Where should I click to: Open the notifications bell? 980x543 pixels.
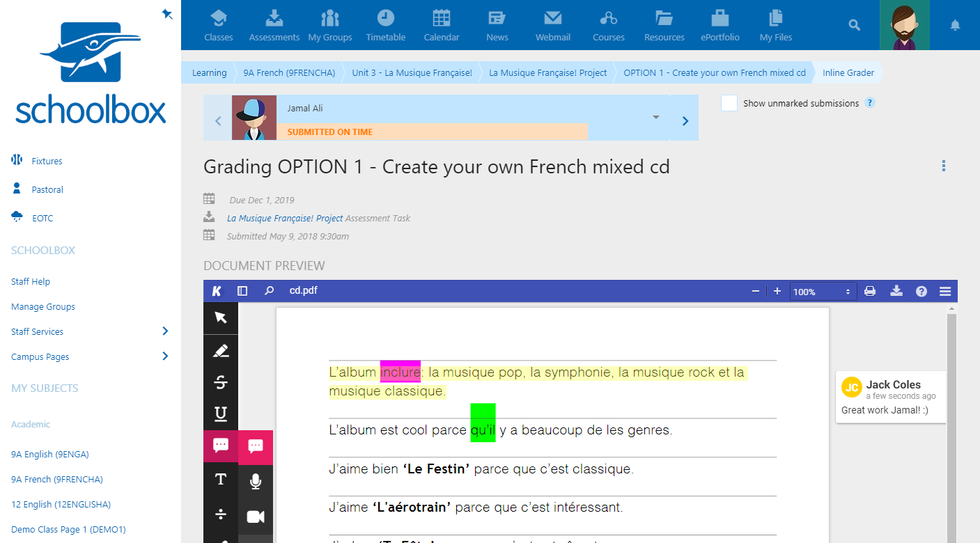955,25
